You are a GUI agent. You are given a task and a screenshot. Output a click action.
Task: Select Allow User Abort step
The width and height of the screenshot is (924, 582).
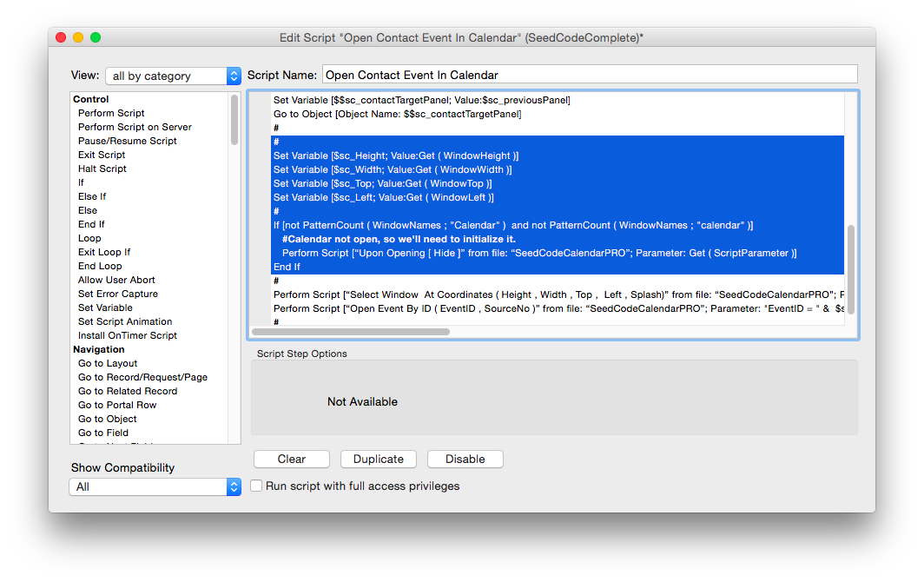coord(116,280)
